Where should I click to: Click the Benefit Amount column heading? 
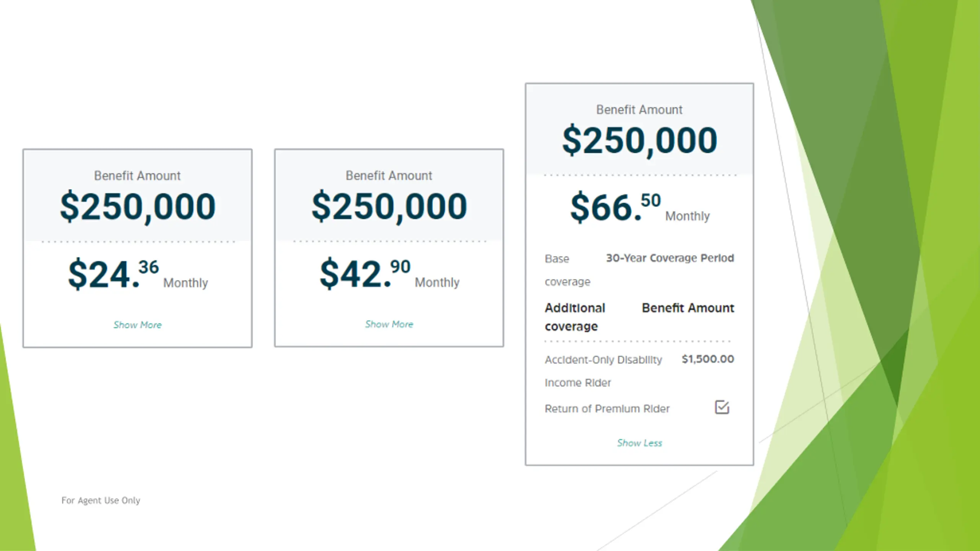(x=688, y=308)
